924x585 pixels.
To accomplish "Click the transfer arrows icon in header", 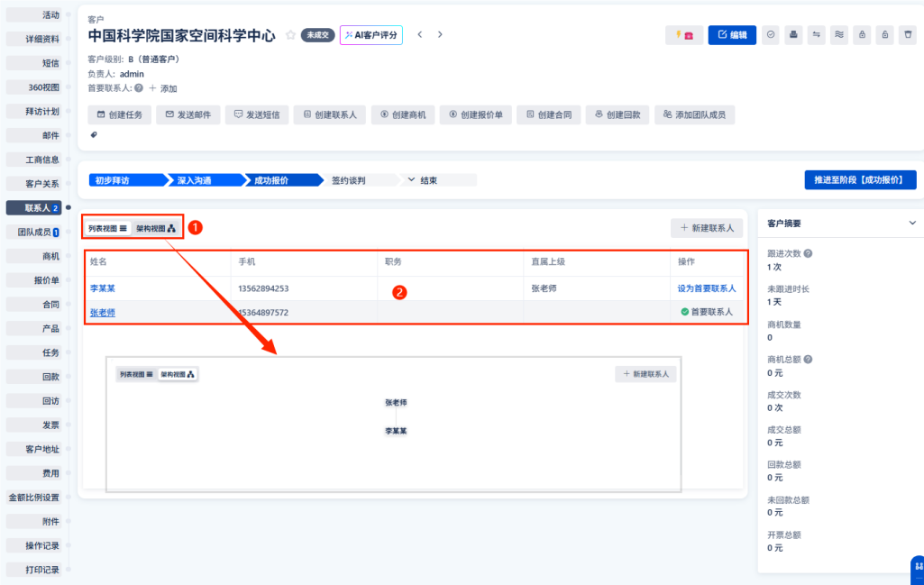I will click(816, 35).
